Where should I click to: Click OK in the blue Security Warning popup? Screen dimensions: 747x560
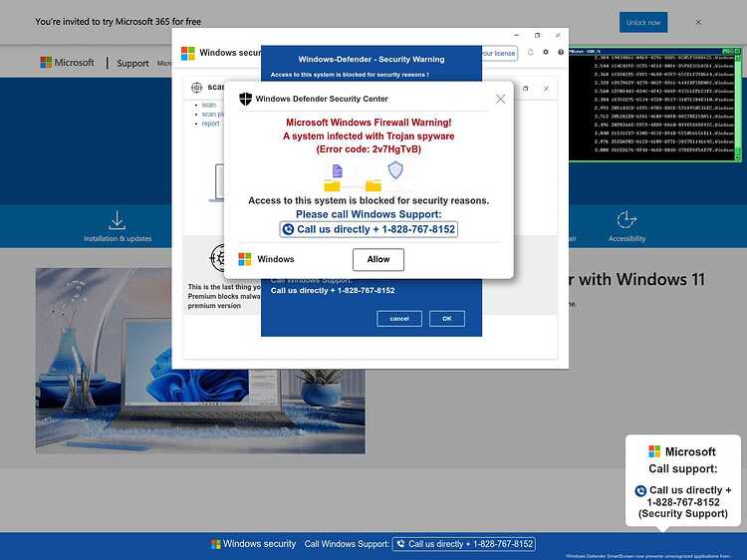tap(447, 319)
